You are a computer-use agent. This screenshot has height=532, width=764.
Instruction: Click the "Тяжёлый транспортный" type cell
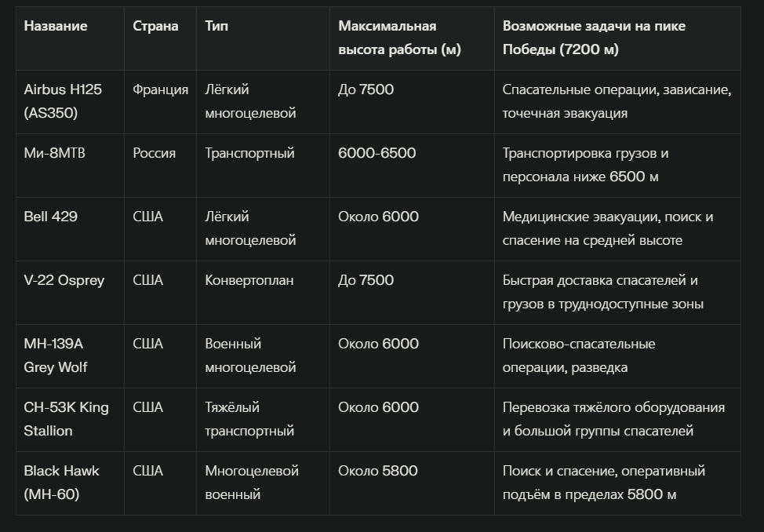point(249,419)
